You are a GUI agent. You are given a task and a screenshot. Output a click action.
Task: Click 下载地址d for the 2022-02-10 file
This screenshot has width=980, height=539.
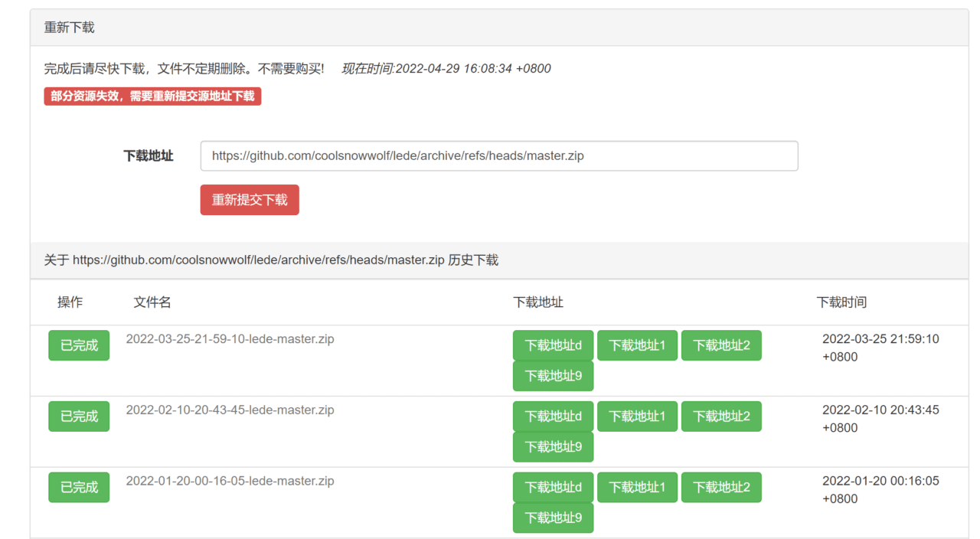pyautogui.click(x=553, y=416)
